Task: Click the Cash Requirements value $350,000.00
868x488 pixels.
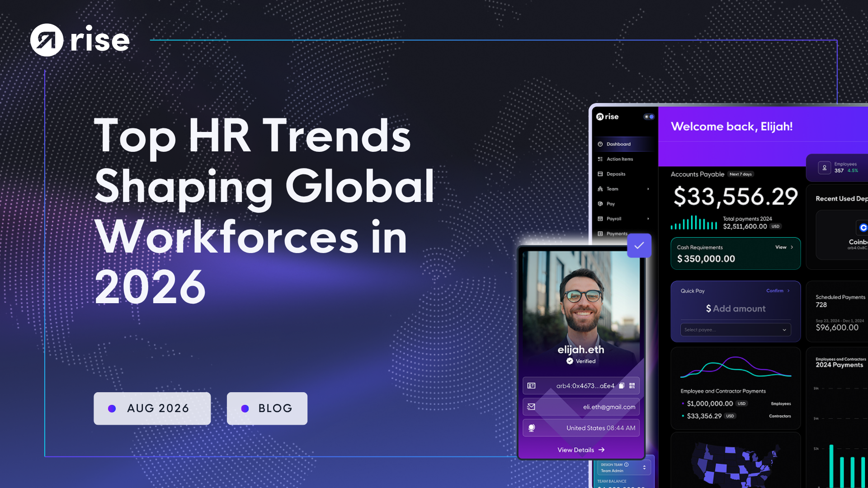Action: (706, 259)
